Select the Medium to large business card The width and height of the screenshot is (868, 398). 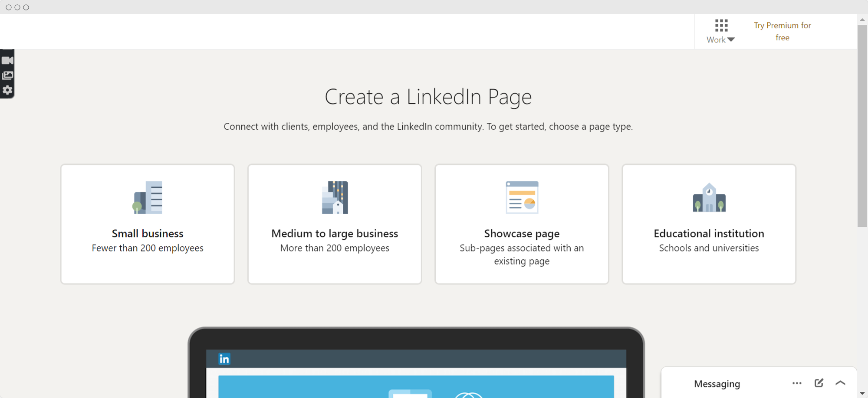[x=335, y=224]
